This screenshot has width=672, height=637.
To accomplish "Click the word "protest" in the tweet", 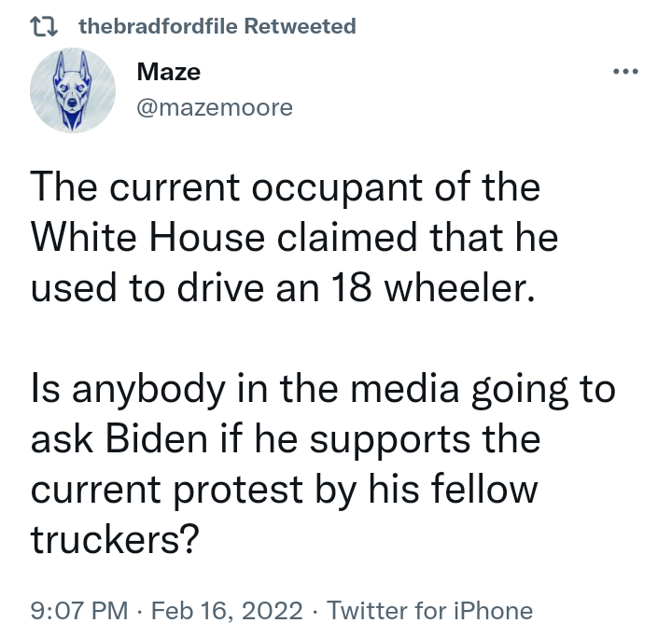I will click(x=238, y=490).
